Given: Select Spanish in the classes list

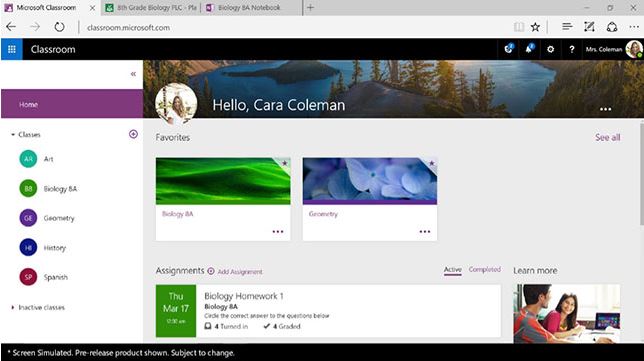Looking at the screenshot, I should pyautogui.click(x=56, y=277).
